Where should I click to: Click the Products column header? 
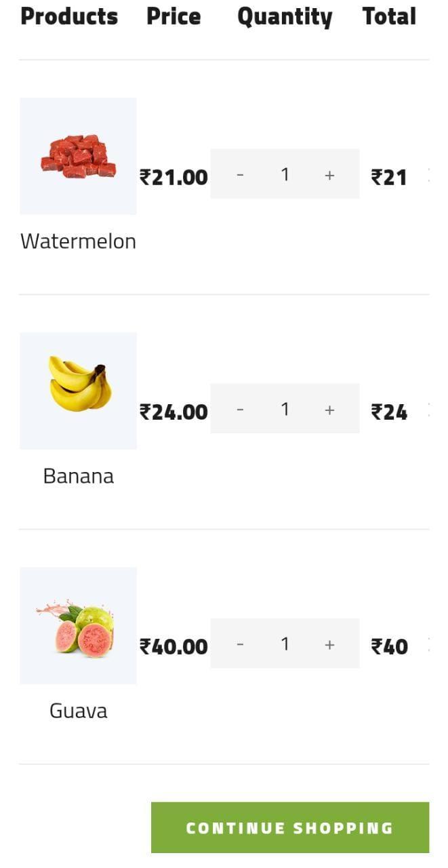point(69,16)
